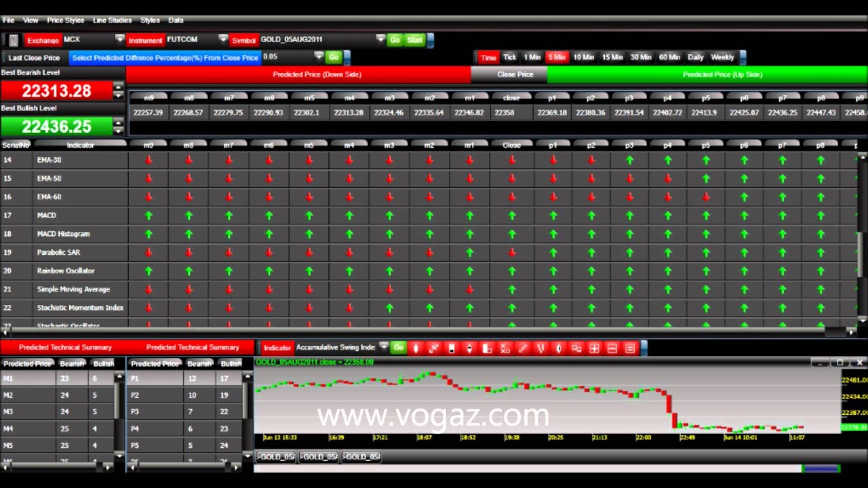Open the Accumulative Swing Index indicator dropdown
Screen dimensions: 868x488
(384, 347)
